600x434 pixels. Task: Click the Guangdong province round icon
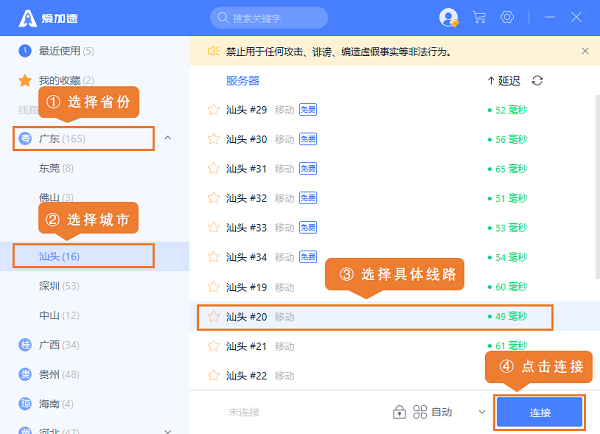(25, 138)
